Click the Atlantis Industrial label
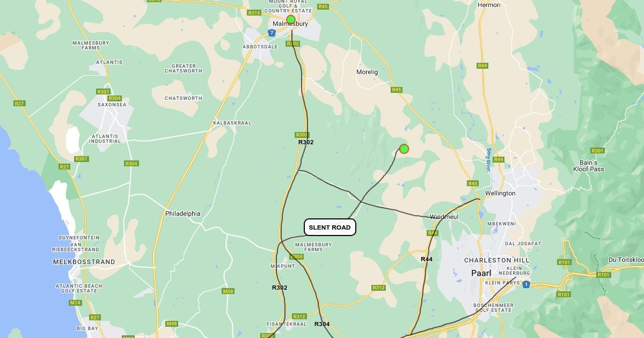Image resolution: width=644 pixels, height=338 pixels. 105,138
